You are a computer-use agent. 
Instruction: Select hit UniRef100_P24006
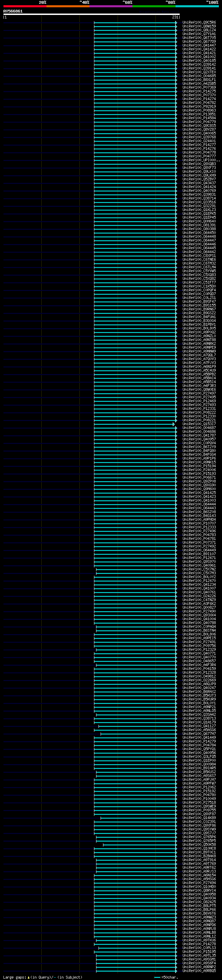click(199, 470)
